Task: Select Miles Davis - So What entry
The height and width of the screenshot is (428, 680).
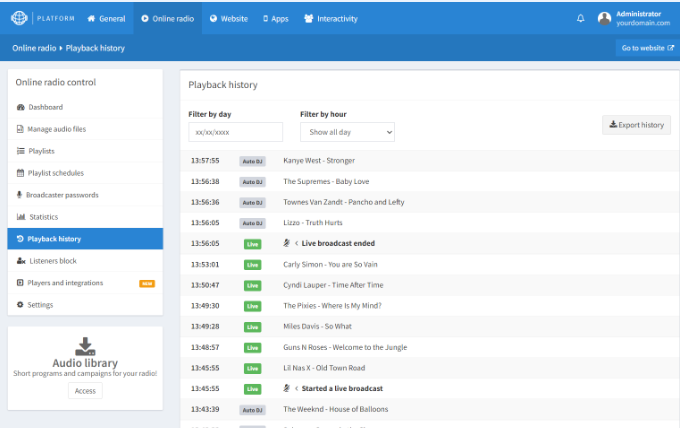Action: (317, 326)
